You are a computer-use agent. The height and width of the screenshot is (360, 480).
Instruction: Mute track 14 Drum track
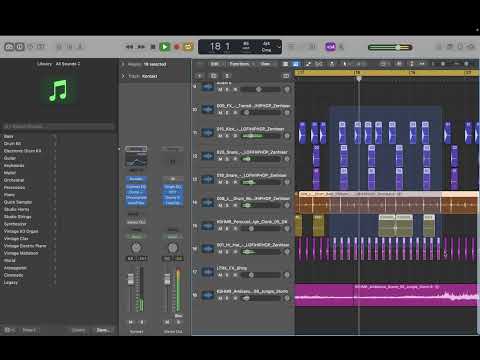tap(220, 206)
